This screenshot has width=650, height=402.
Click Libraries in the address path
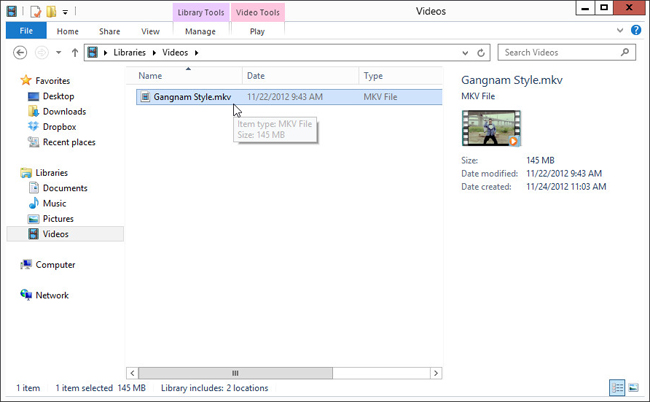[x=129, y=53]
